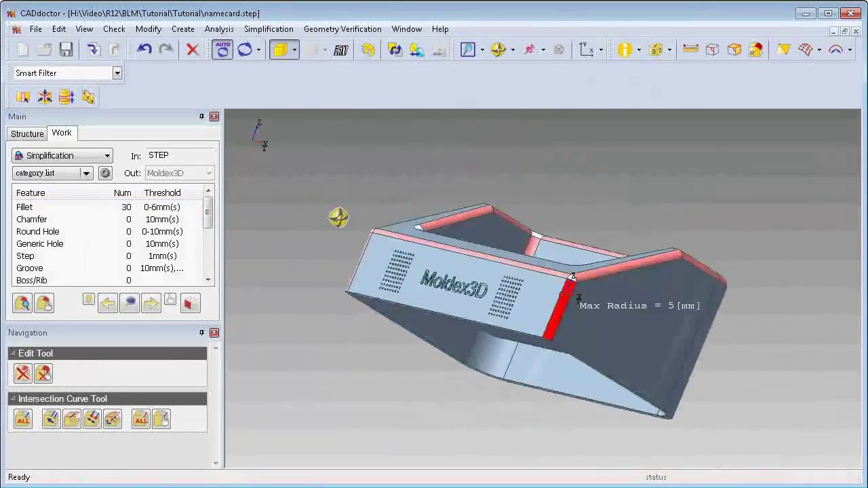868x488 pixels.
Task: Click the blue rotate view icon
Action: click(x=245, y=49)
